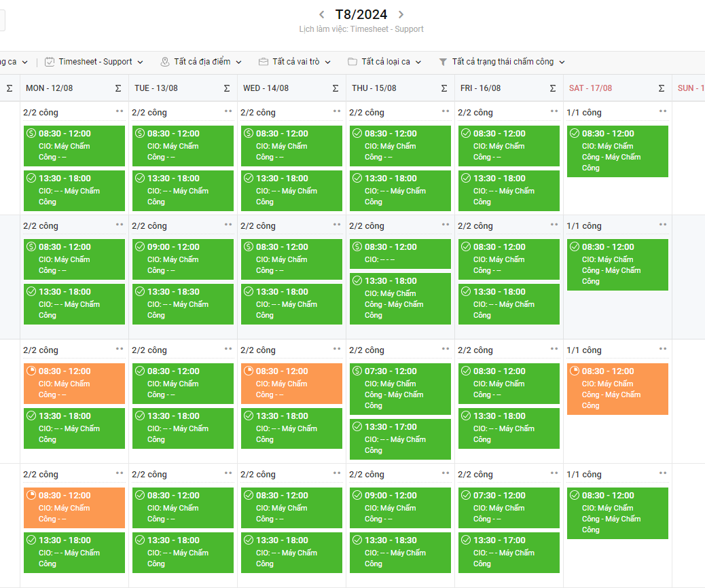Click clock status icon on SAT orange shift
Image resolution: width=705 pixels, height=588 pixels.
click(575, 371)
